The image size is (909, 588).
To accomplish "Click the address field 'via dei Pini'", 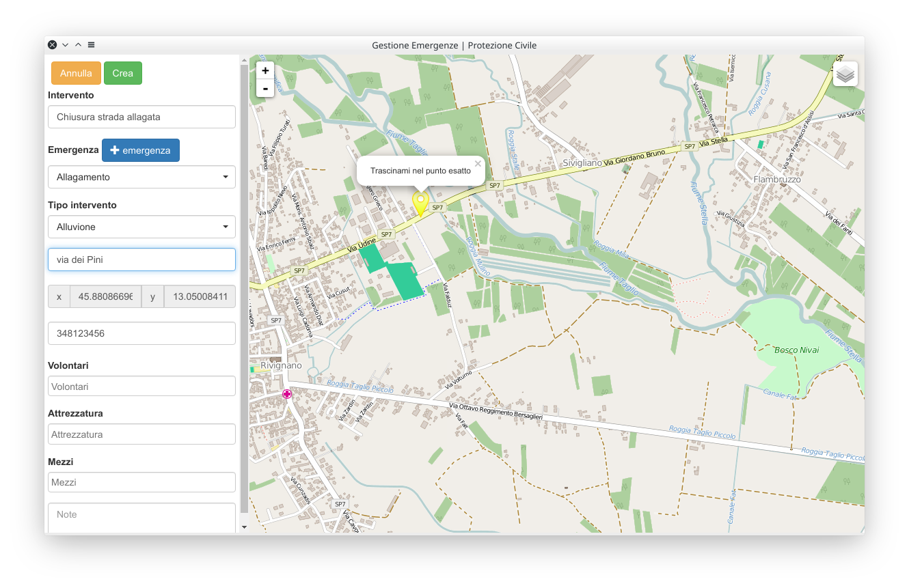I will coord(141,260).
